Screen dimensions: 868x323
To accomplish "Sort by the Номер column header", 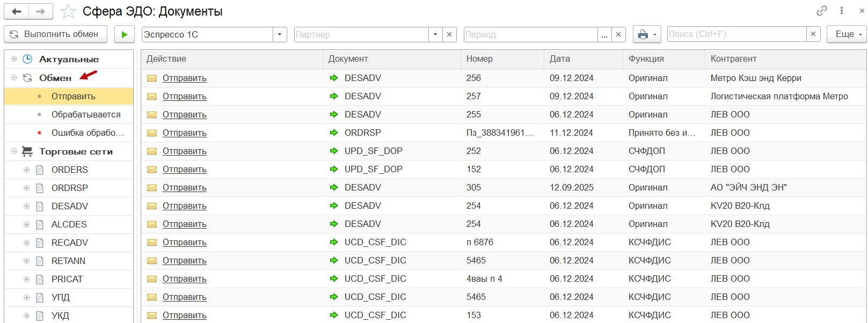I will [x=502, y=59].
